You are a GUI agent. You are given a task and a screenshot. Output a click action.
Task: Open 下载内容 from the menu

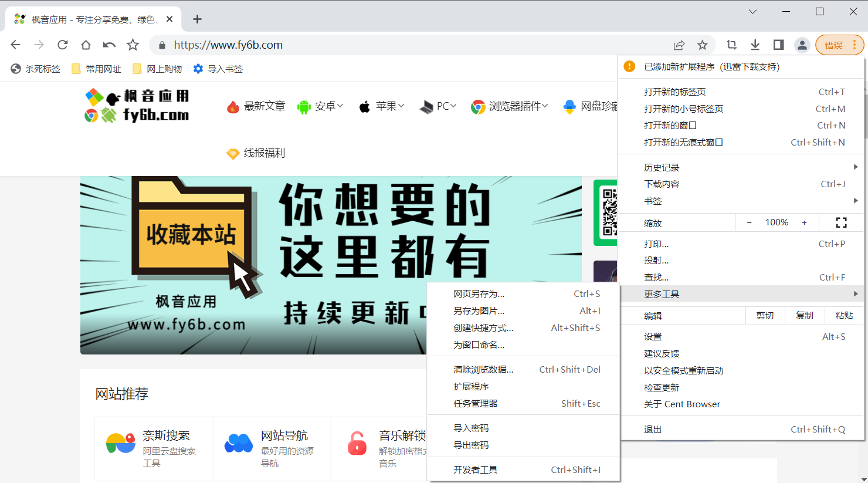[741, 184]
